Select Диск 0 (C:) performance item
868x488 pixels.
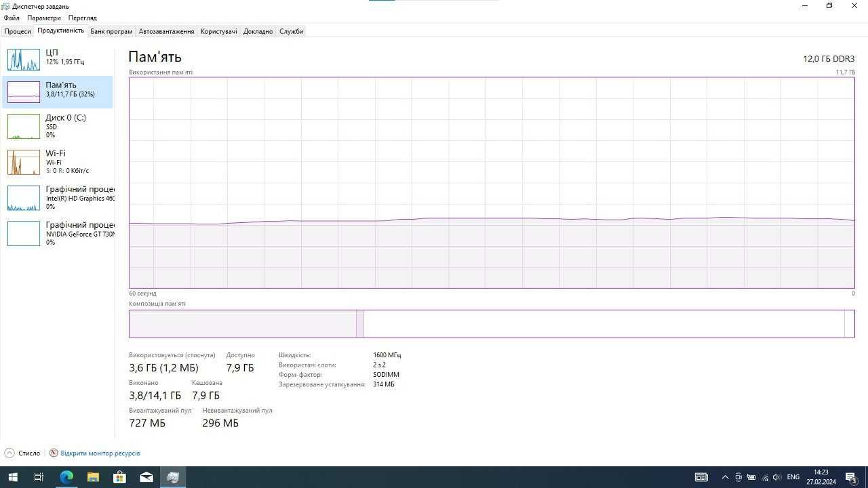pyautogui.click(x=58, y=126)
